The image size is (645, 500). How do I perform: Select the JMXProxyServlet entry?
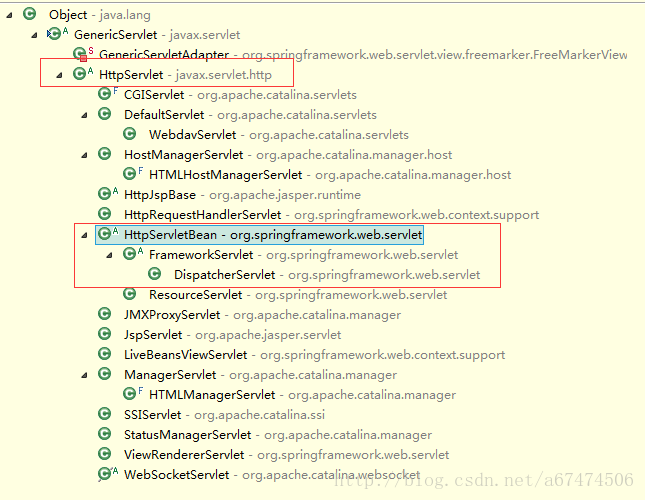tap(262, 314)
